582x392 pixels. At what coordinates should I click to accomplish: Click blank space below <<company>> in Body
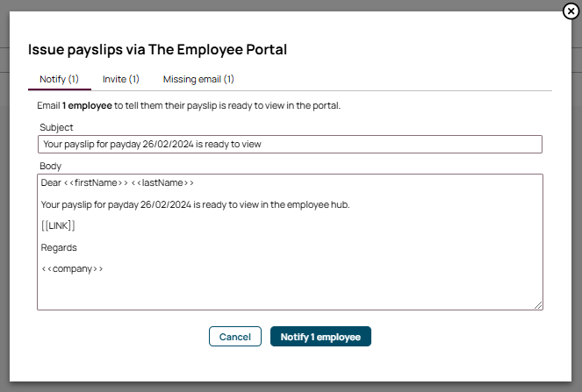290,293
